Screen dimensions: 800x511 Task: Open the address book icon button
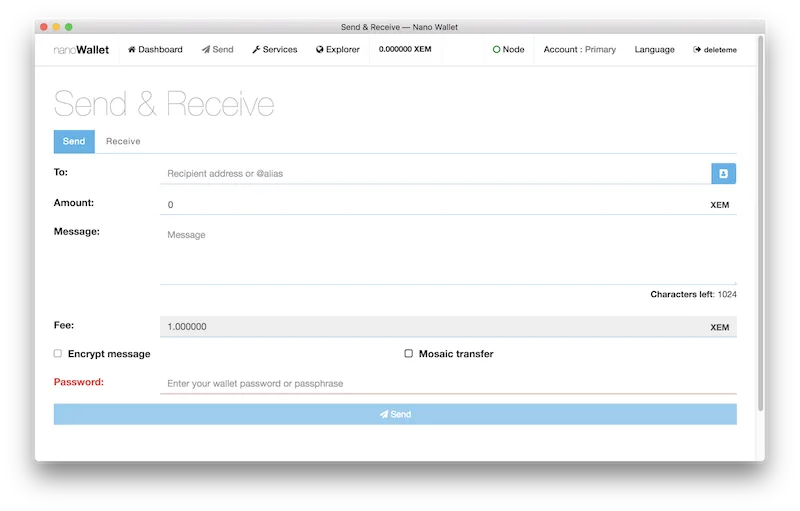click(724, 174)
